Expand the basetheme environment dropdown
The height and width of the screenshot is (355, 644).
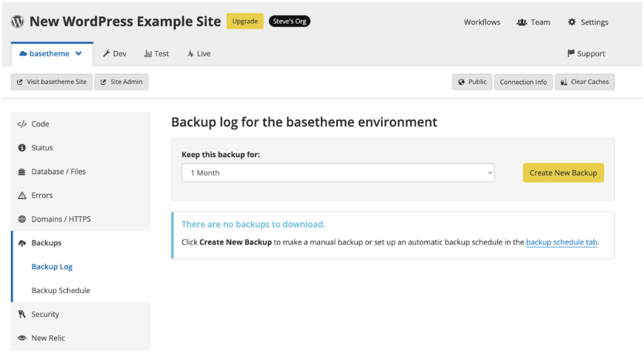[x=79, y=54]
